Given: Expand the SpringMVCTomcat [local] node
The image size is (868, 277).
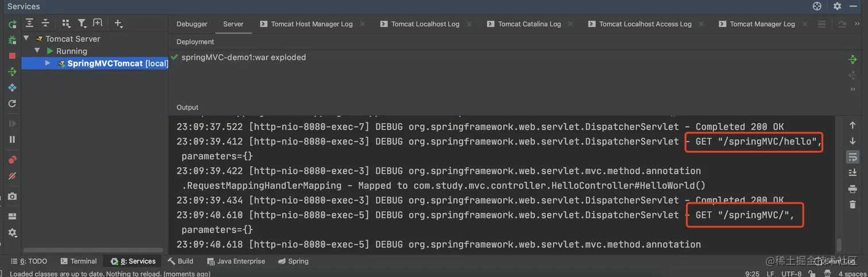Looking at the screenshot, I should [48, 63].
